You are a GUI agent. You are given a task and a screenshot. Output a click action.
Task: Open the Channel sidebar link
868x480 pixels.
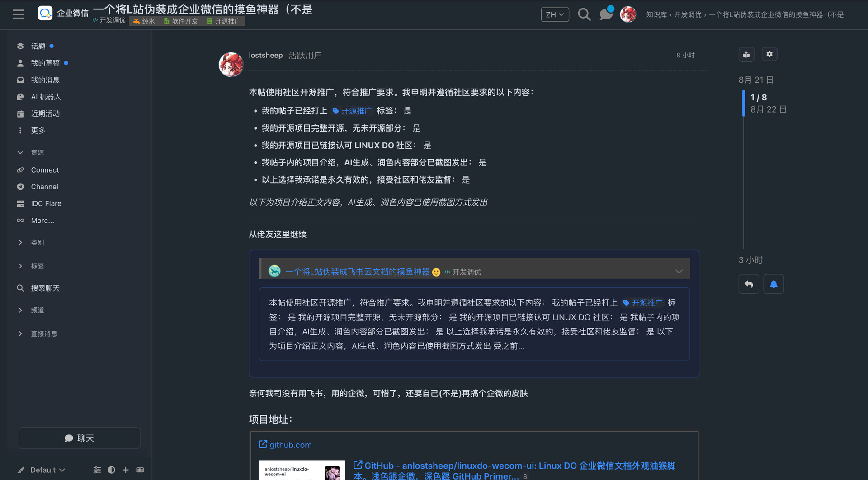(44, 187)
